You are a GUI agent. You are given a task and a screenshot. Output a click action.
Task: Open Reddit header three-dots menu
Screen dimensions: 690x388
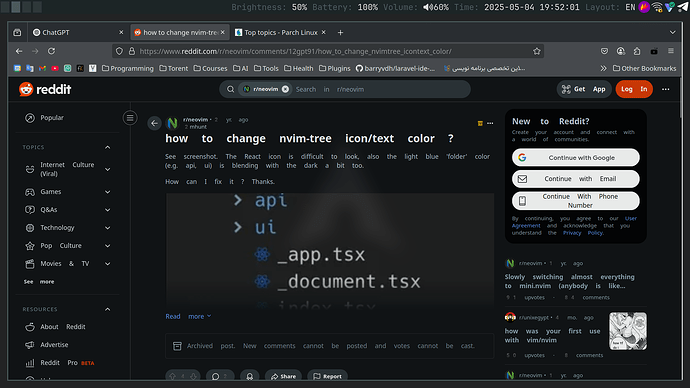[665, 89]
